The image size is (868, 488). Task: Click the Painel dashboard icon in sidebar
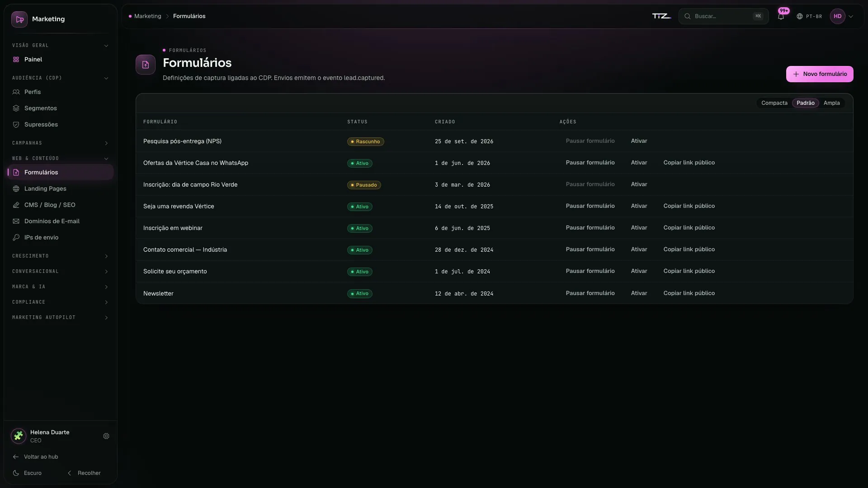pyautogui.click(x=16, y=60)
